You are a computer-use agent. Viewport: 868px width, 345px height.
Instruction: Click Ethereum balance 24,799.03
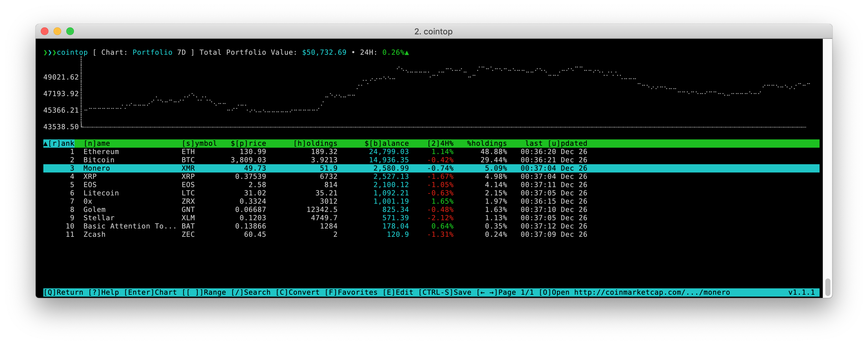pyautogui.click(x=389, y=152)
